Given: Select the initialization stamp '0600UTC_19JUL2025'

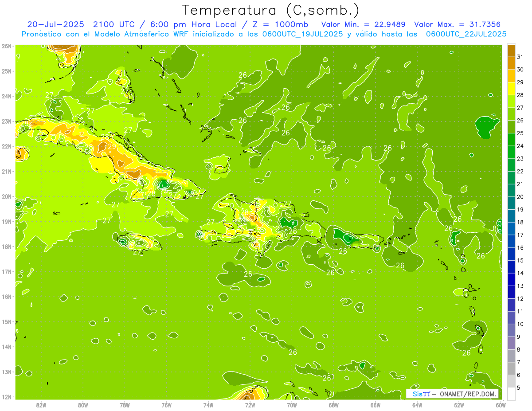Looking at the screenshot, I should click(302, 34).
